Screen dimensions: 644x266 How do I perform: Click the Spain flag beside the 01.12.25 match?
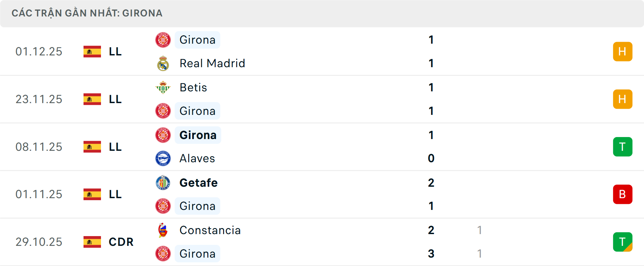tap(92, 51)
